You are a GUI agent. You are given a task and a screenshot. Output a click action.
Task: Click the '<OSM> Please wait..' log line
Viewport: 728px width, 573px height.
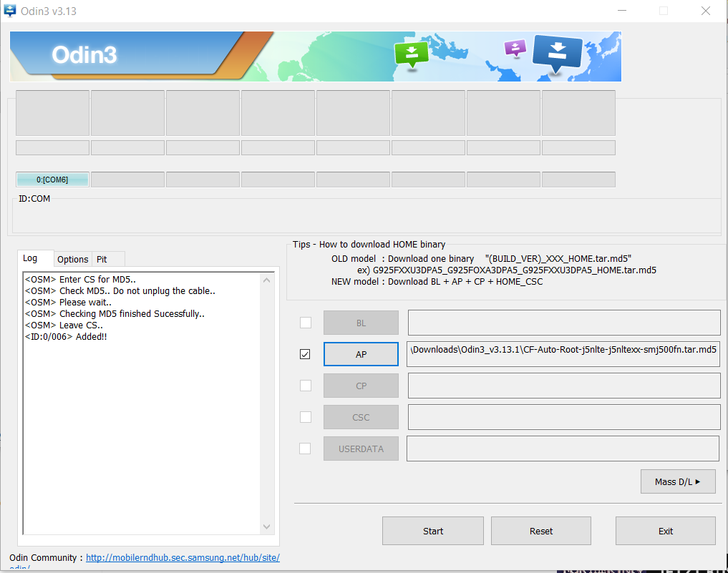[68, 302]
